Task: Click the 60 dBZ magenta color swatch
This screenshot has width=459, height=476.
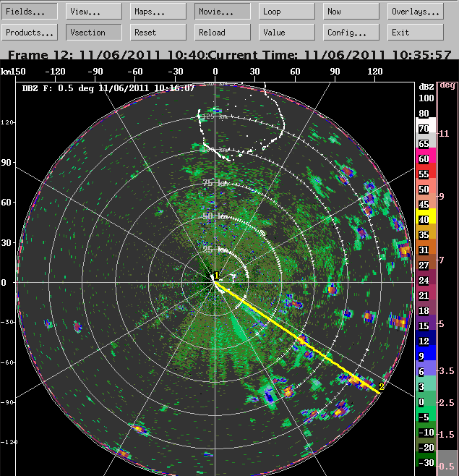Action: pos(426,156)
